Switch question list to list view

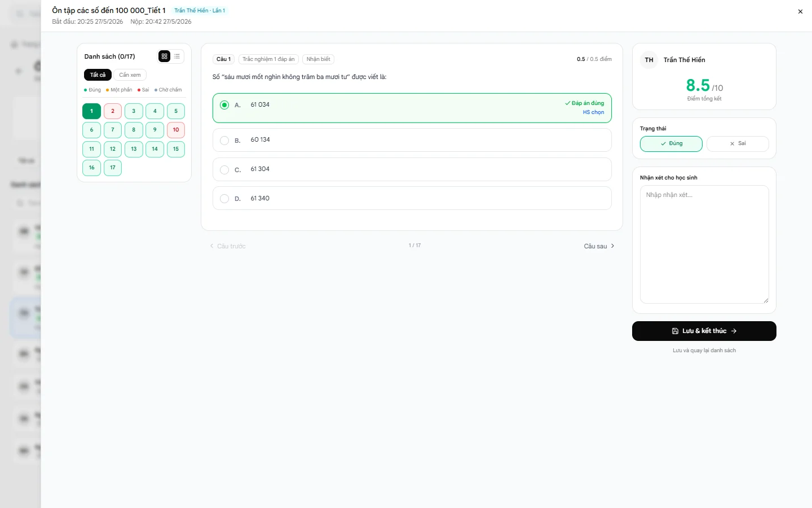[177, 56]
